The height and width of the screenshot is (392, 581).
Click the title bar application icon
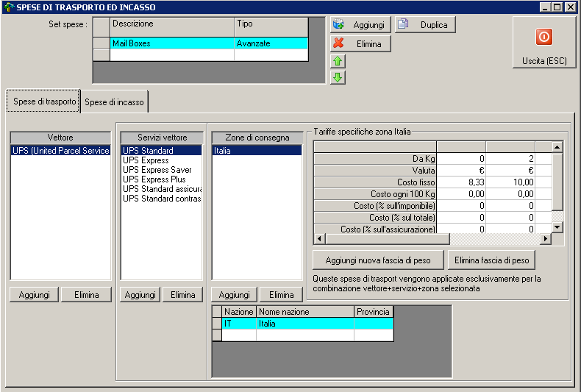(9, 7)
